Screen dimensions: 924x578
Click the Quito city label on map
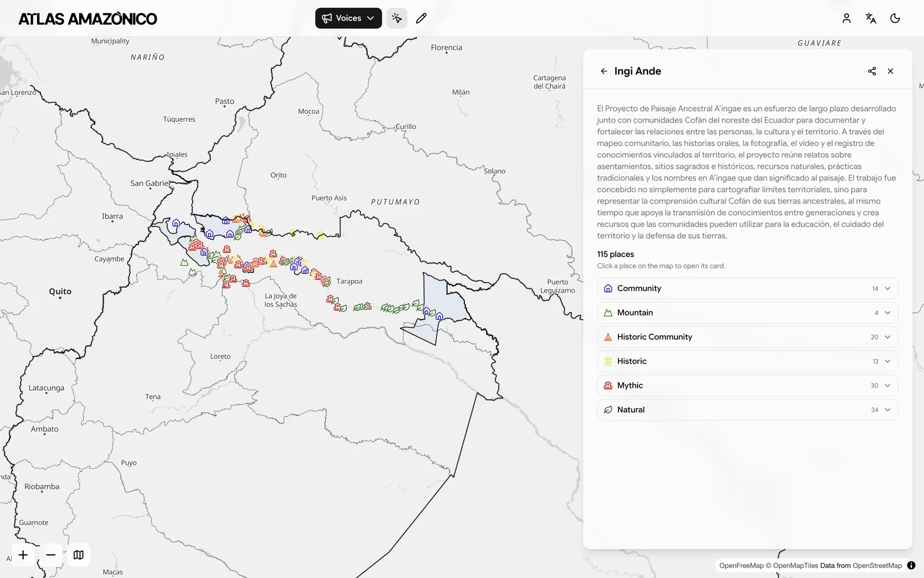(x=60, y=291)
